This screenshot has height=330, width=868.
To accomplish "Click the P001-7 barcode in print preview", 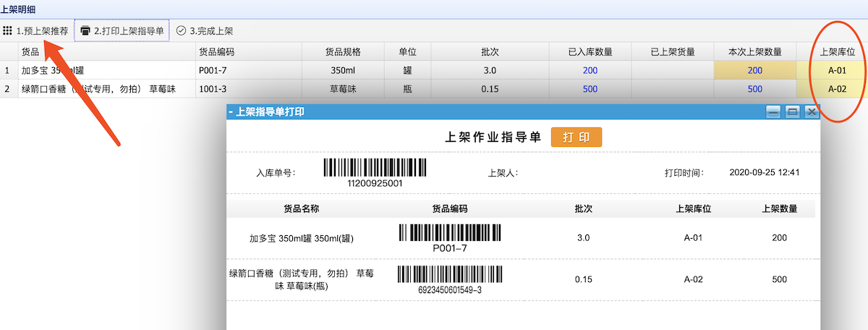I will (450, 237).
